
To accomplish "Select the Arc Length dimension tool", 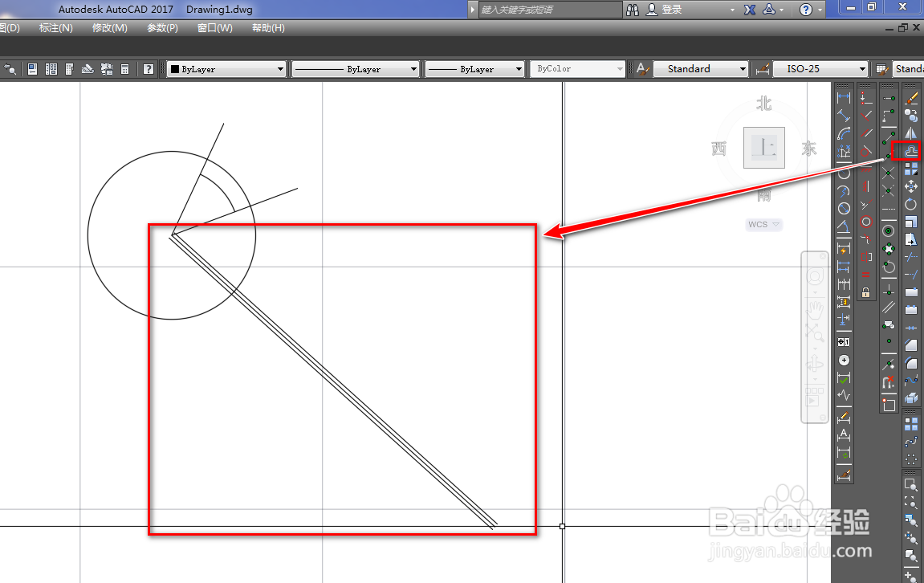I will click(844, 134).
